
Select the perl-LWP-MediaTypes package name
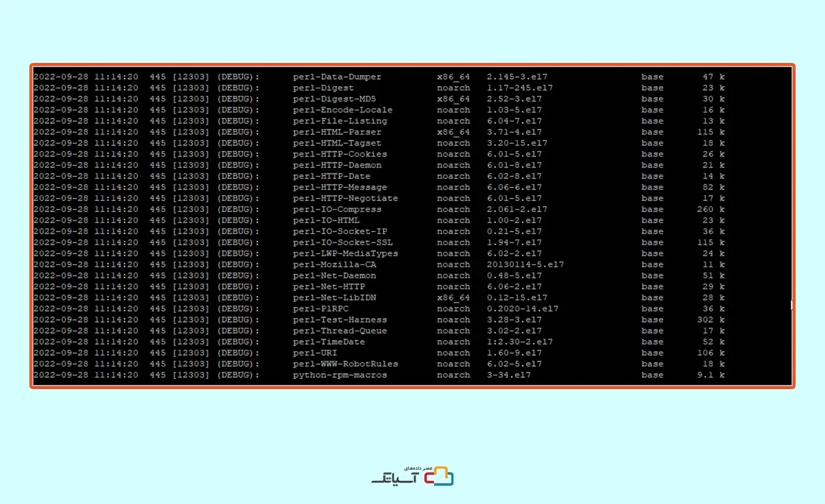click(x=345, y=254)
